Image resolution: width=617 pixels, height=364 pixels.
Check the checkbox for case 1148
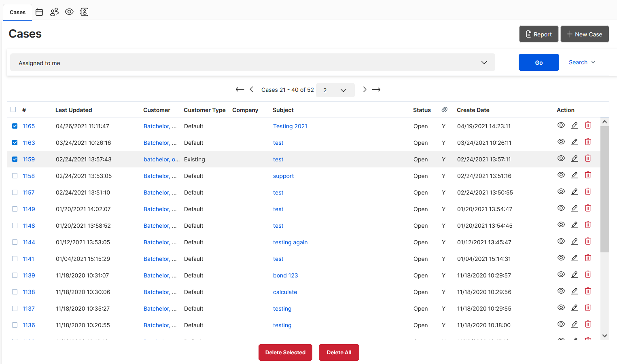click(15, 226)
